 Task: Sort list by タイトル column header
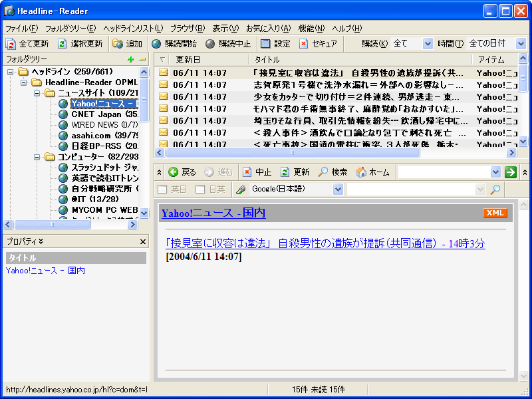coord(360,60)
